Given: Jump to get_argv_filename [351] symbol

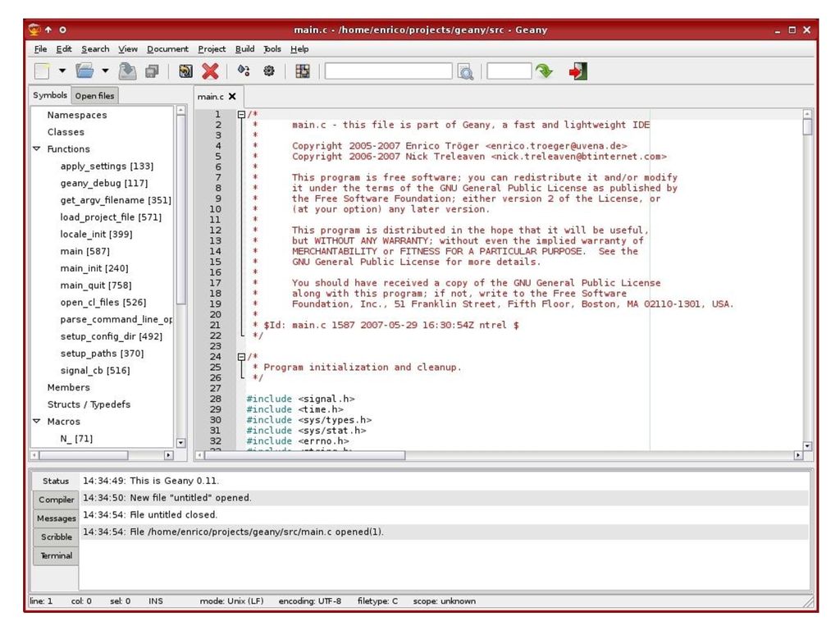Looking at the screenshot, I should click(x=116, y=200).
